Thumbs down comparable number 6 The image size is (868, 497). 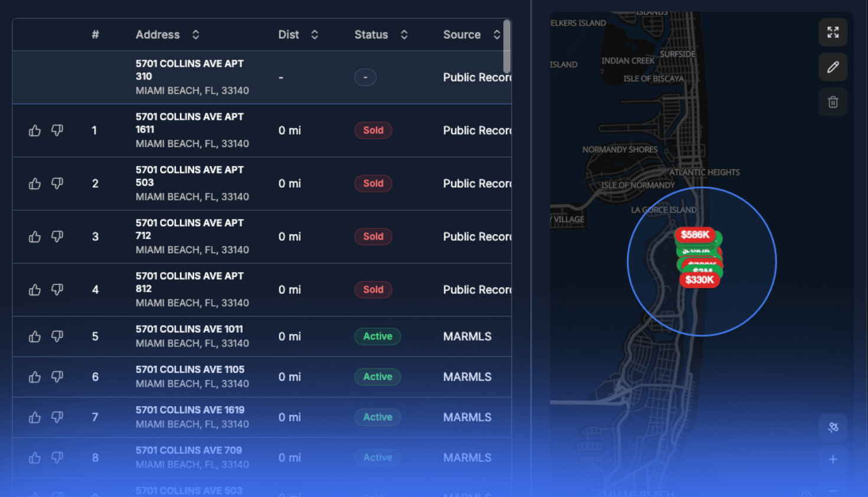pyautogui.click(x=57, y=377)
